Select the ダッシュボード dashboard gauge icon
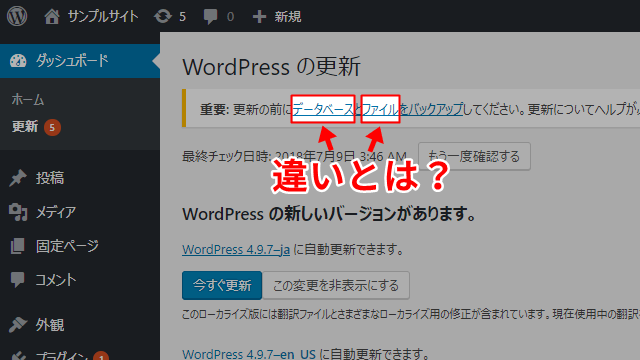The height and width of the screenshot is (360, 640). tap(18, 61)
